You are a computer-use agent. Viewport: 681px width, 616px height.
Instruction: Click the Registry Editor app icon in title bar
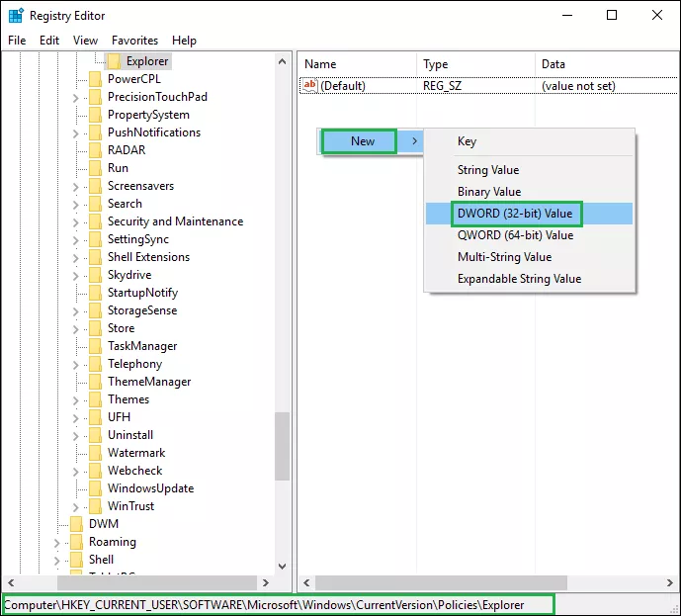16,15
